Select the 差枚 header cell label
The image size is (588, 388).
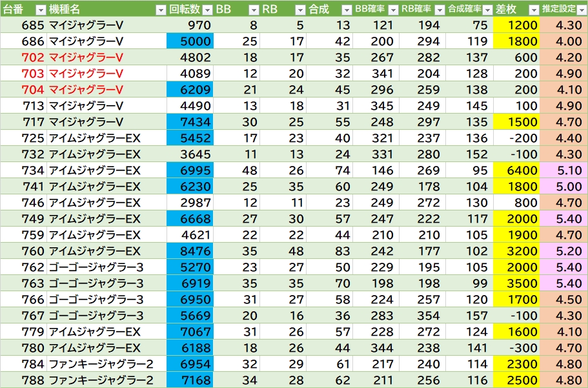[506, 10]
